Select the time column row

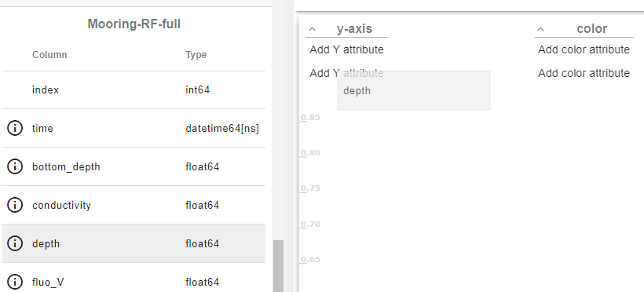(x=134, y=129)
